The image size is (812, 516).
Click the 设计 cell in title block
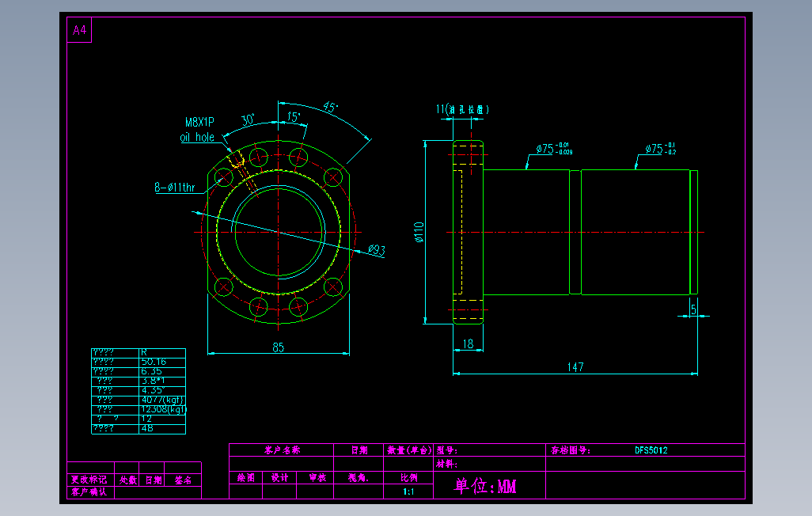coord(279,478)
